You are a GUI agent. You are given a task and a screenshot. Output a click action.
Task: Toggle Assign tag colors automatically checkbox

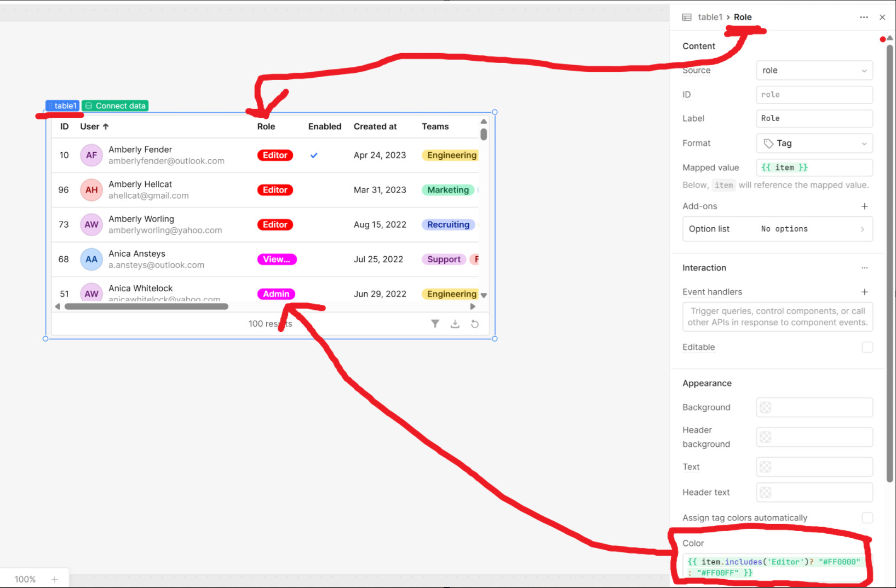point(867,518)
